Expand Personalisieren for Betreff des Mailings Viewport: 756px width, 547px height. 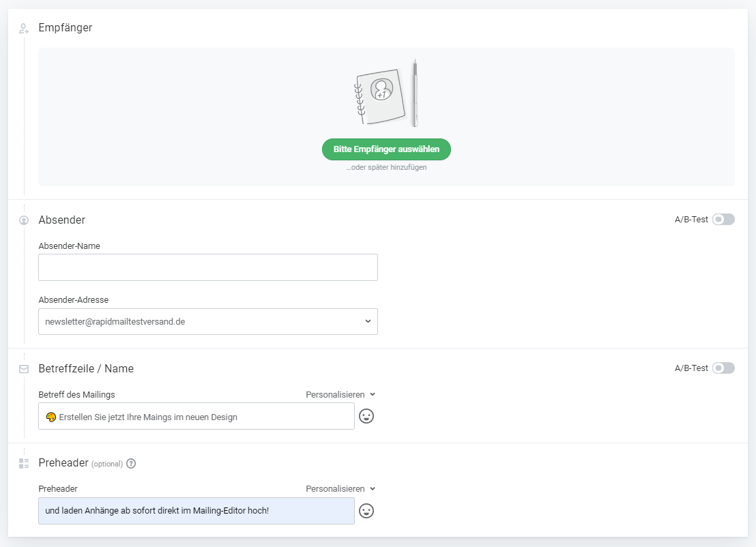coord(340,394)
